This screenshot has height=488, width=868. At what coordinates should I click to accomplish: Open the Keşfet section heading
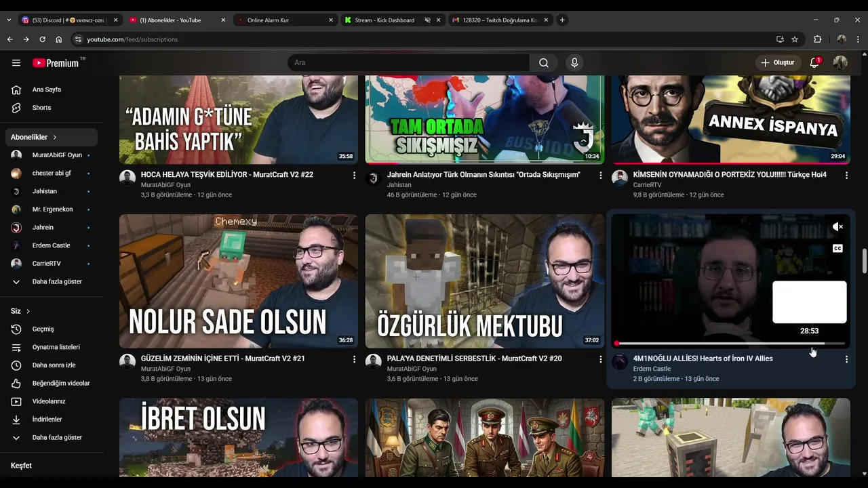click(21, 466)
